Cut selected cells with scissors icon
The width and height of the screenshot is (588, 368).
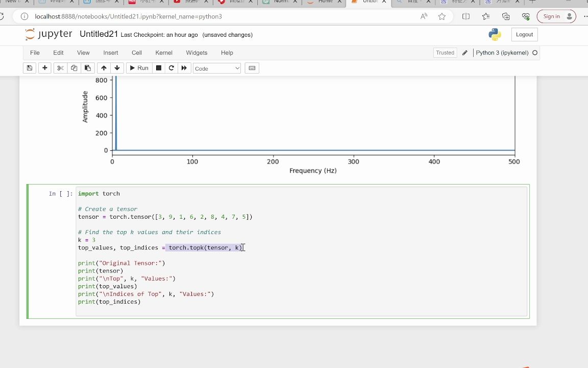(60, 68)
